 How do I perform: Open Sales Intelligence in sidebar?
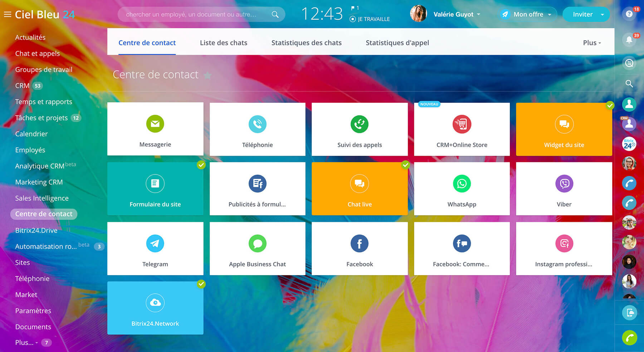tap(42, 198)
